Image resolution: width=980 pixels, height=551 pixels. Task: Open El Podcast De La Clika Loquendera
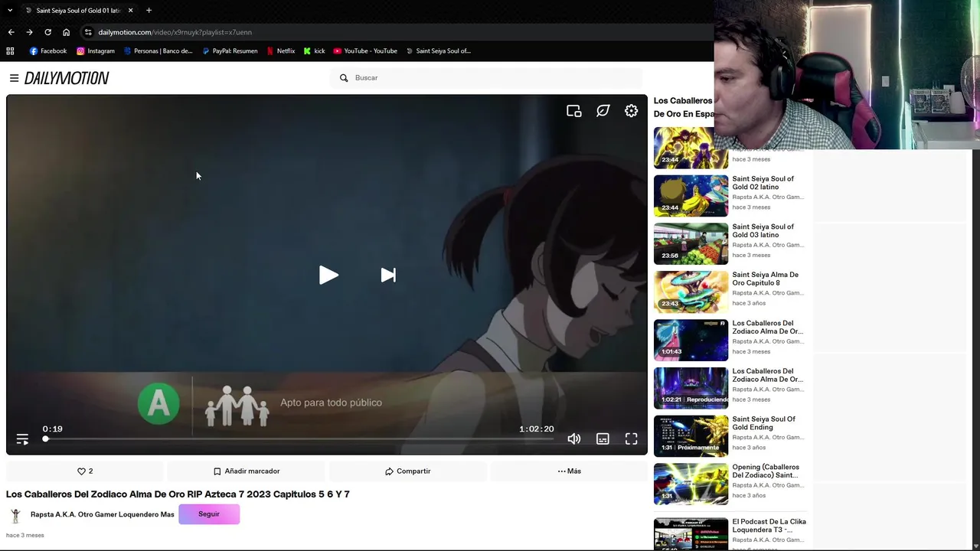(x=769, y=526)
